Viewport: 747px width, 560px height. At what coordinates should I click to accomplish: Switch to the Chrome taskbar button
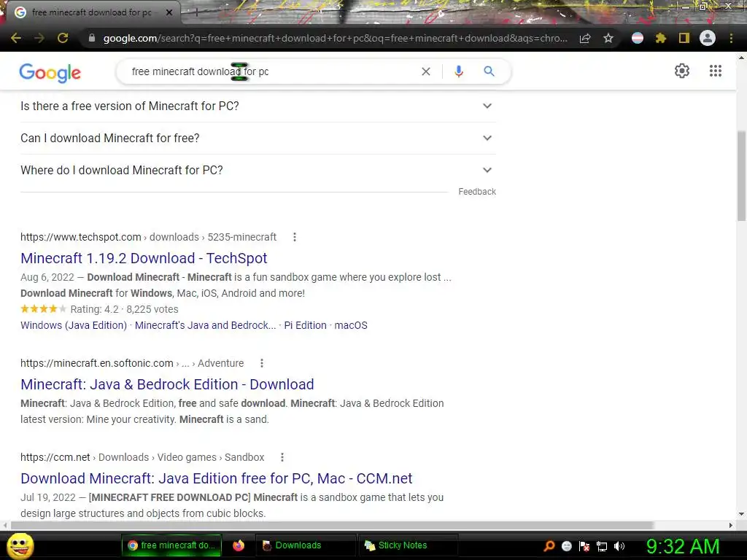(x=171, y=545)
